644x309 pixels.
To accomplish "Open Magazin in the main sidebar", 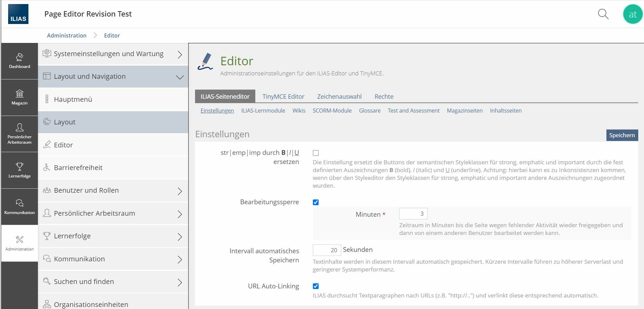I will [20, 98].
